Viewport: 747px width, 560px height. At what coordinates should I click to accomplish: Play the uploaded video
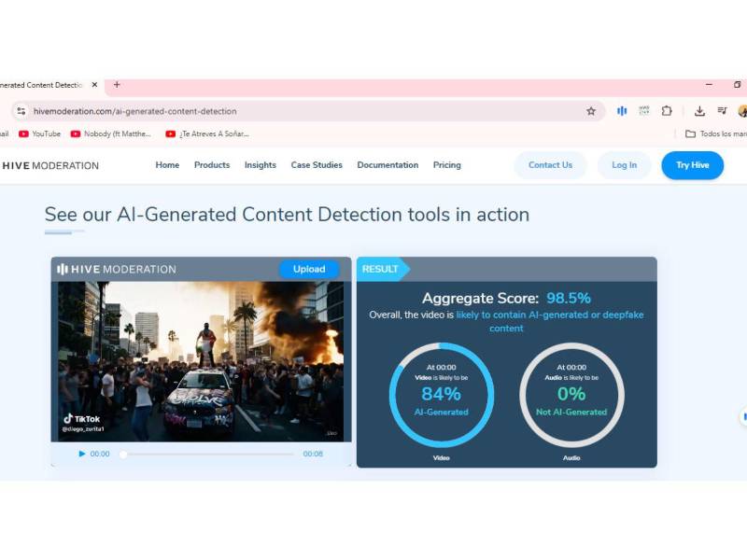[x=82, y=455]
